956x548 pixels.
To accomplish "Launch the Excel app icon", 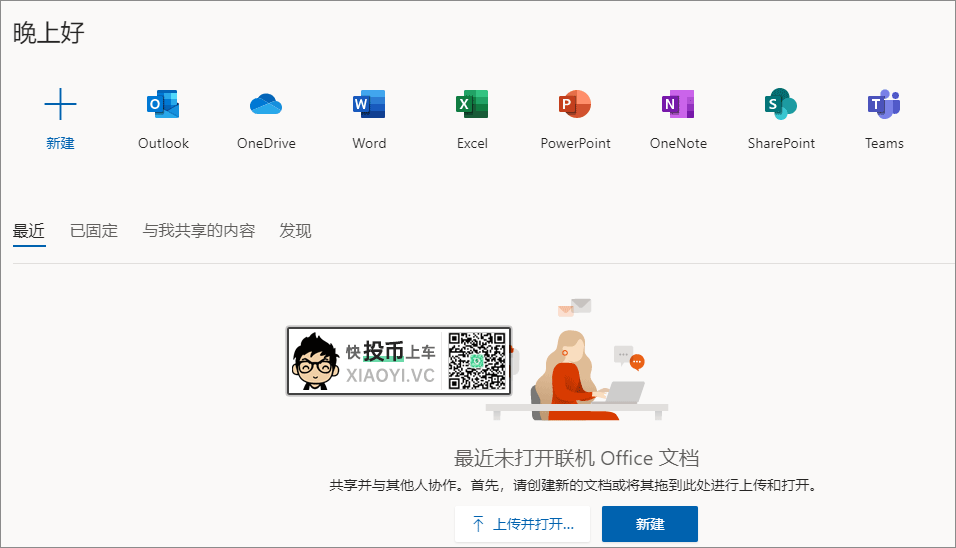I will (472, 104).
